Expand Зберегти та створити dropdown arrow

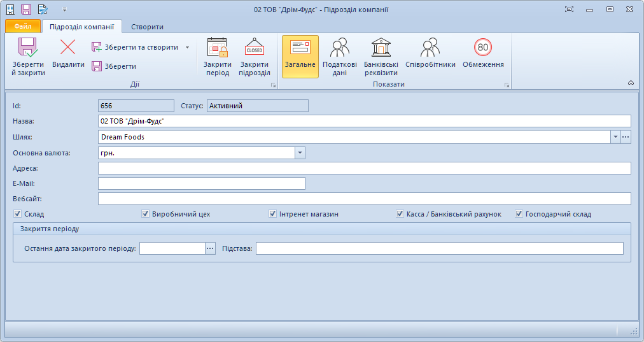(x=187, y=47)
